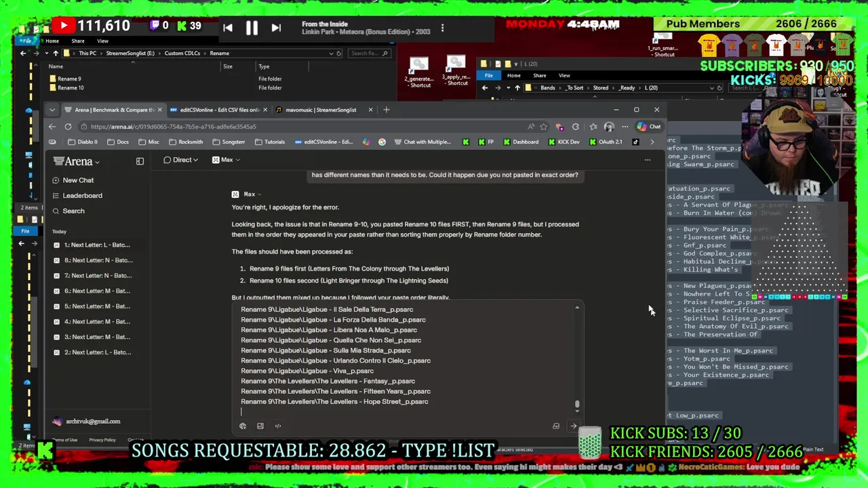Close the mavomusic StreamerSonglist tab
Image resolution: width=868 pixels, height=488 pixels.
click(x=370, y=110)
